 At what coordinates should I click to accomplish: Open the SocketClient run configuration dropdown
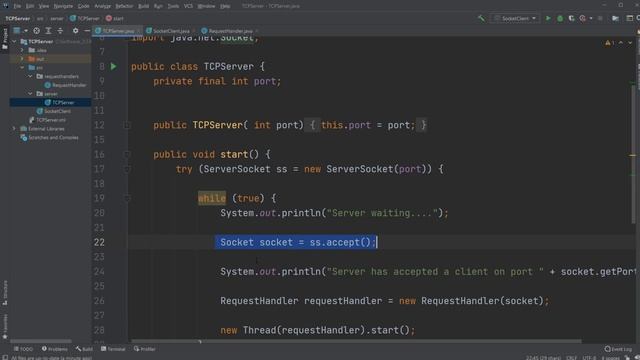[515, 18]
